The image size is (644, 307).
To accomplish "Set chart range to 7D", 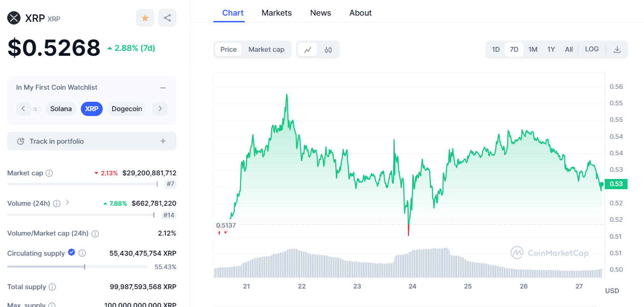I will pos(514,50).
